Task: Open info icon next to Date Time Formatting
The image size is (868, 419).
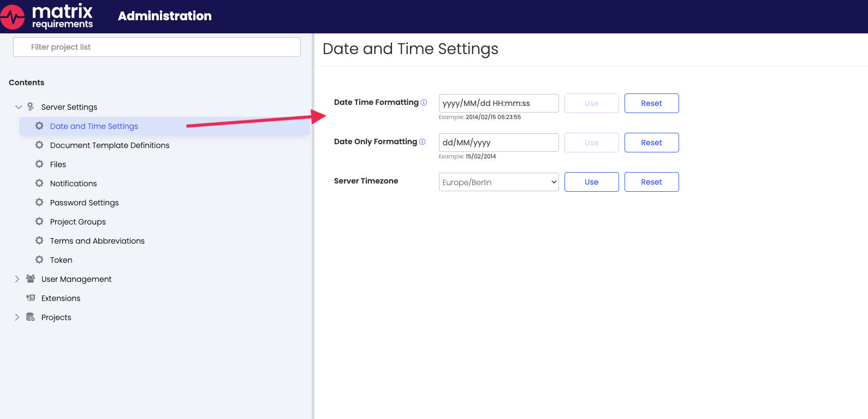Action: click(424, 102)
